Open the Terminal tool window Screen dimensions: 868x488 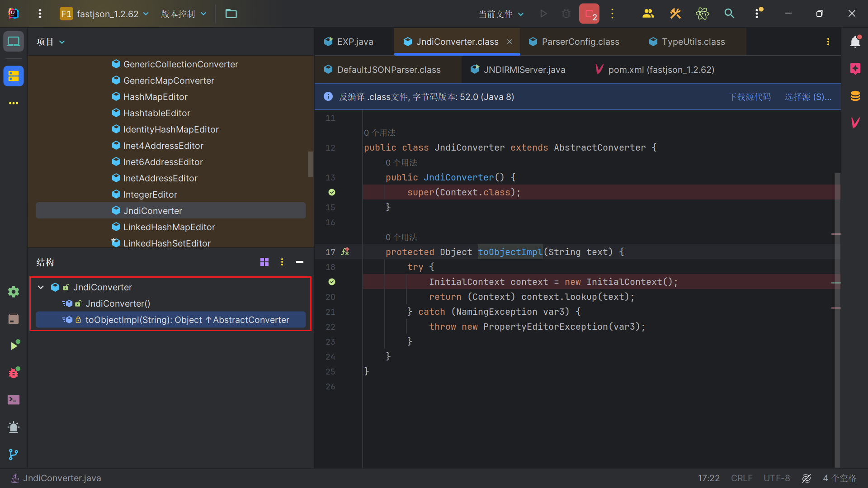tap(14, 400)
